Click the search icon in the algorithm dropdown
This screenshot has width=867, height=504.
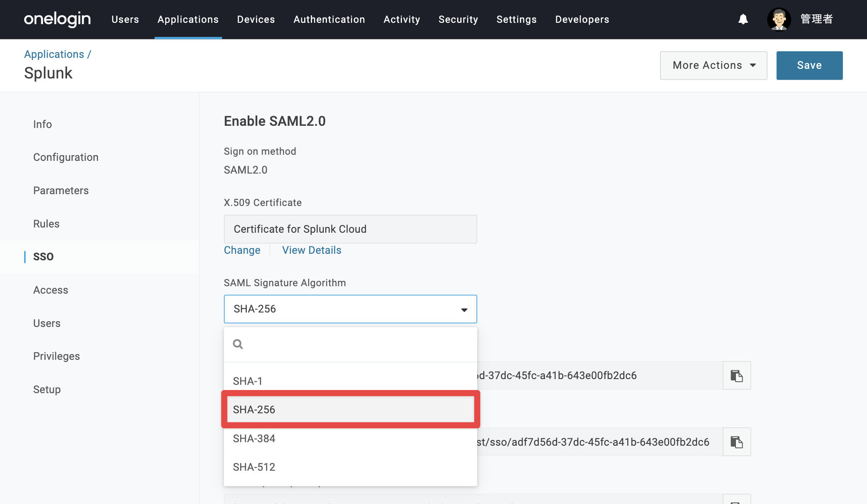[x=238, y=344]
